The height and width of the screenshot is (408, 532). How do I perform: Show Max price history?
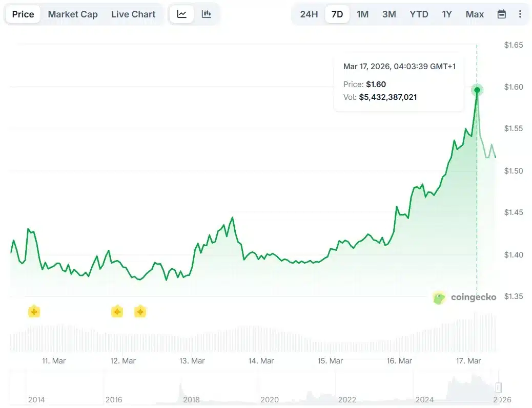point(475,14)
